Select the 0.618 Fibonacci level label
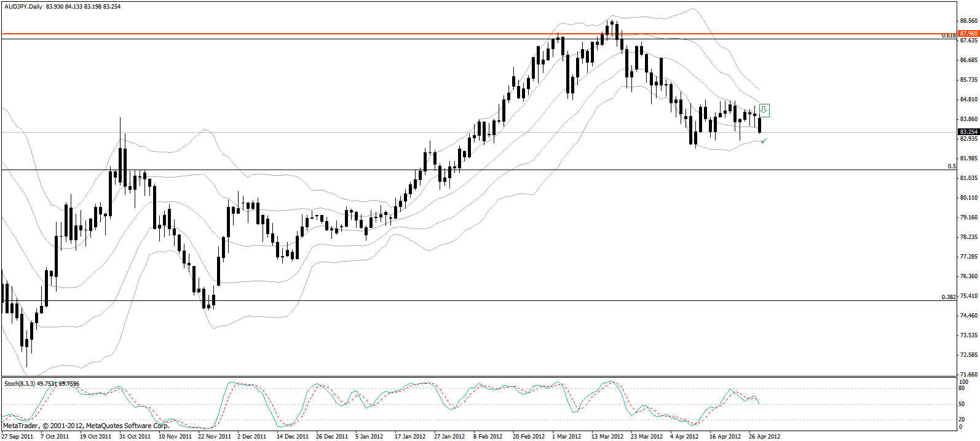980x441 pixels. pos(949,36)
